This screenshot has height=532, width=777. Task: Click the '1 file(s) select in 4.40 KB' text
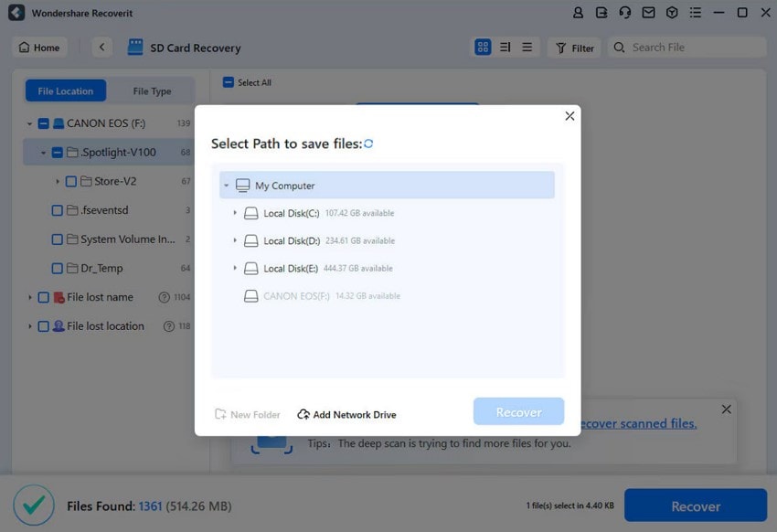tap(569, 505)
